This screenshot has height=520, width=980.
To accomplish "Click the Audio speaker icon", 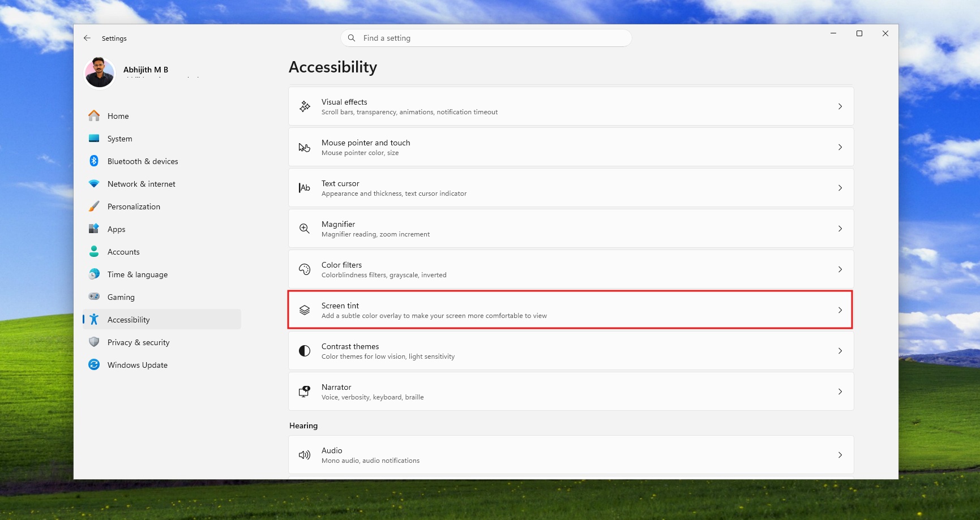I will (304, 454).
